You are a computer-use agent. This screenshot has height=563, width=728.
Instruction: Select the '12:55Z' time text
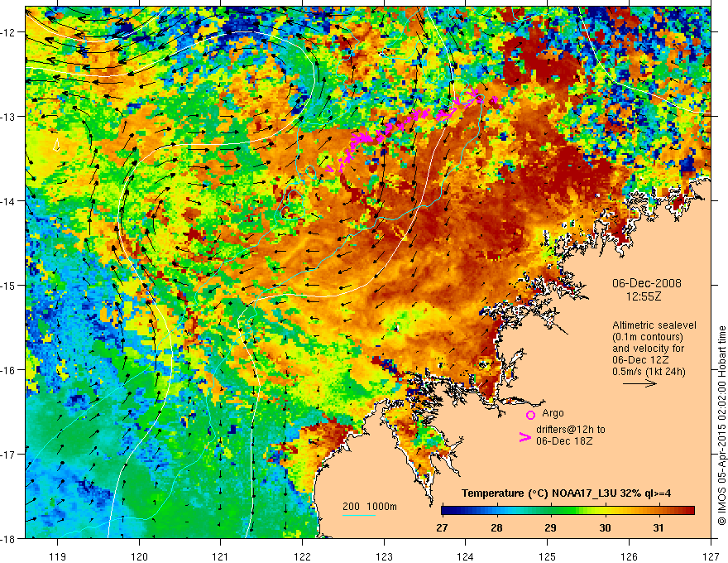coord(643,296)
